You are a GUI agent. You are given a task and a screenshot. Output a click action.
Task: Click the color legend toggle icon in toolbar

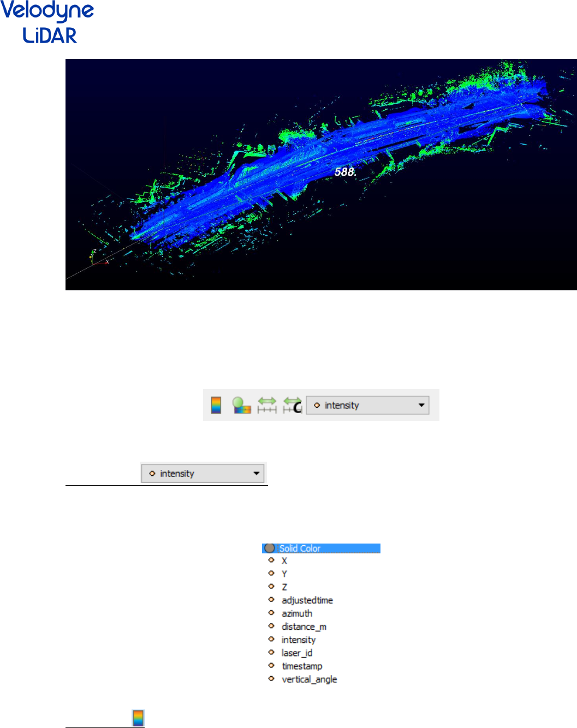point(216,405)
